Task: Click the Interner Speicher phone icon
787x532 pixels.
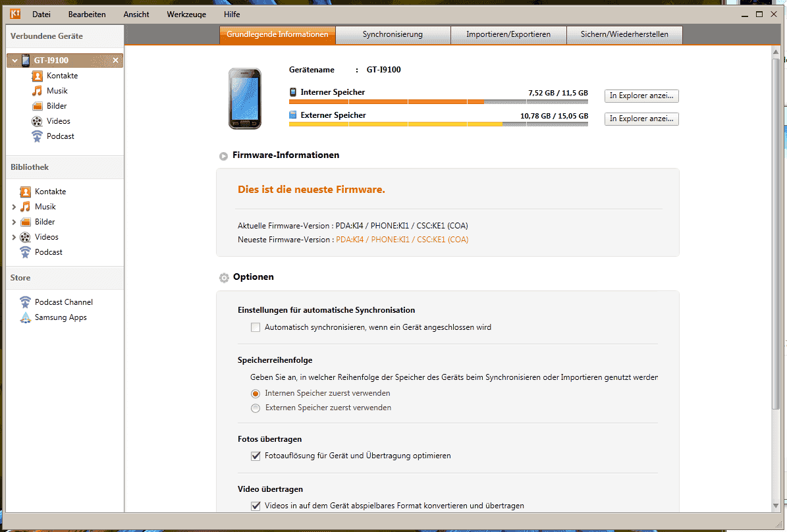Action: (x=293, y=92)
